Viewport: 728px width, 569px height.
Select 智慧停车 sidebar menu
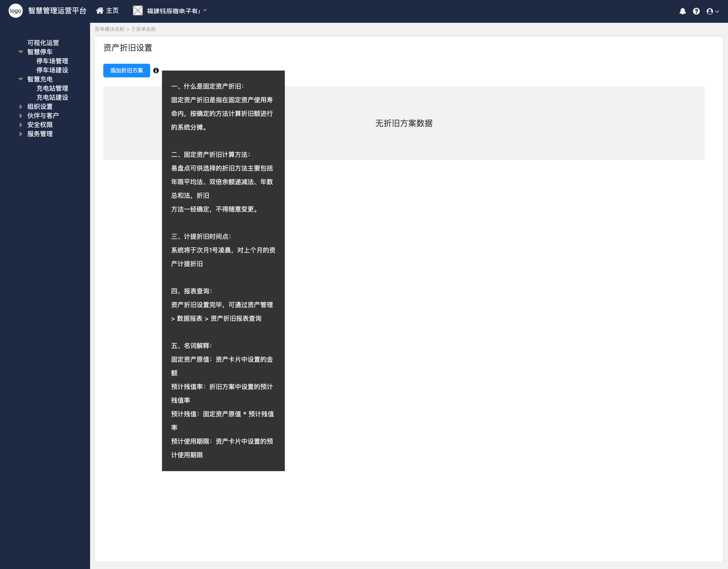(40, 52)
